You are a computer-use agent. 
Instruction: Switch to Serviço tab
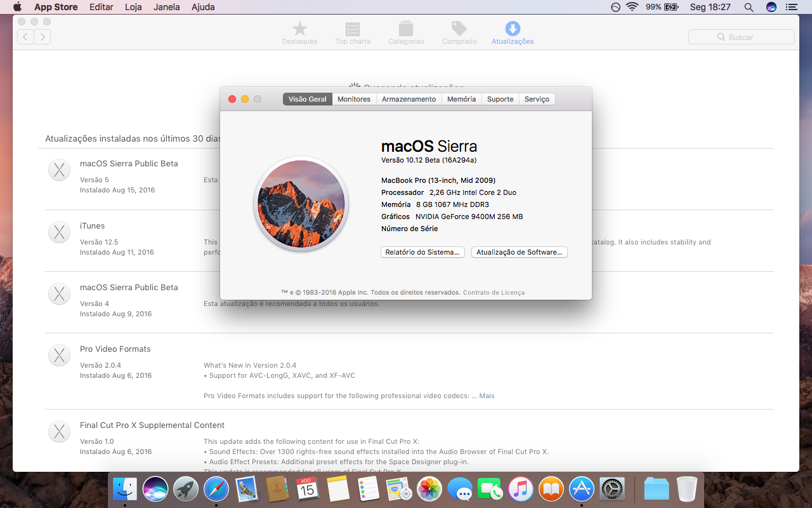click(537, 99)
